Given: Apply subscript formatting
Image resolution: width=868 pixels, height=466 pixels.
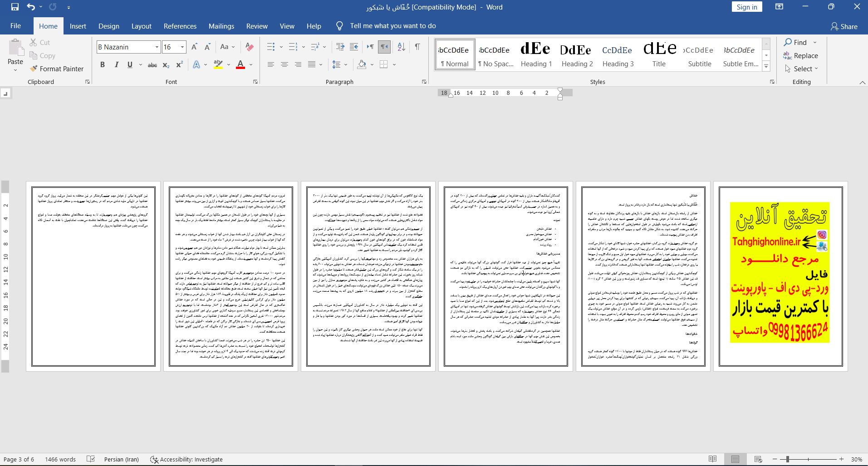Looking at the screenshot, I should tap(166, 65).
